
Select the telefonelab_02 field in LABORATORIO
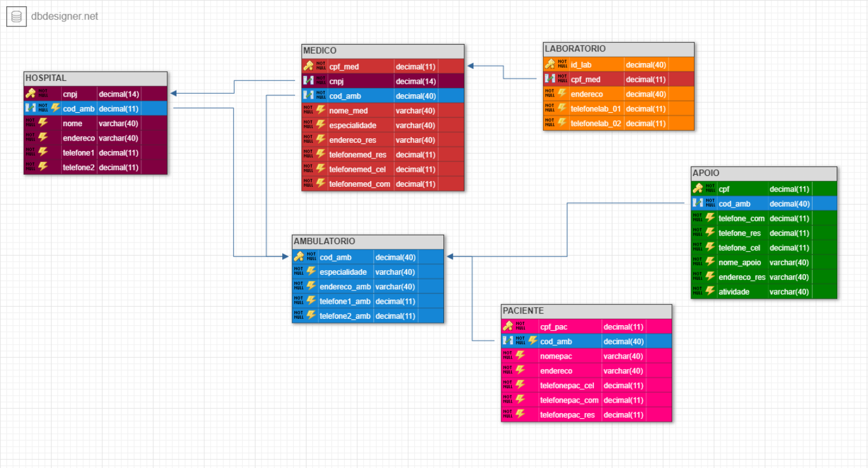(x=595, y=123)
